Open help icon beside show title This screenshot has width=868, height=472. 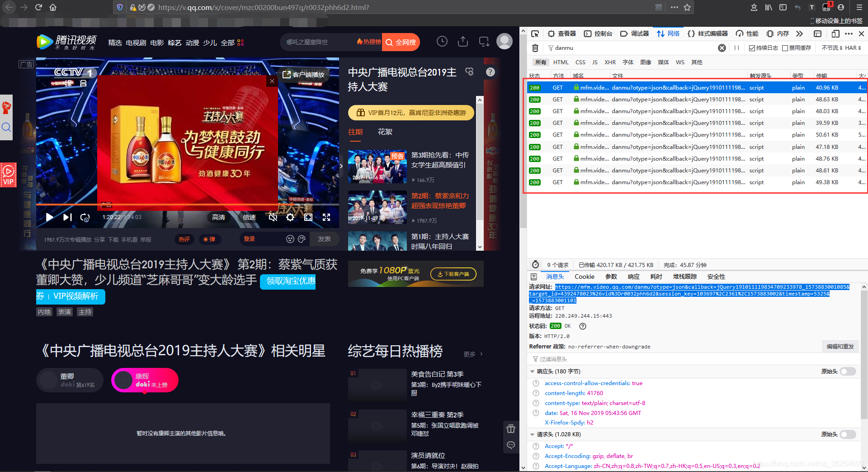(x=490, y=72)
